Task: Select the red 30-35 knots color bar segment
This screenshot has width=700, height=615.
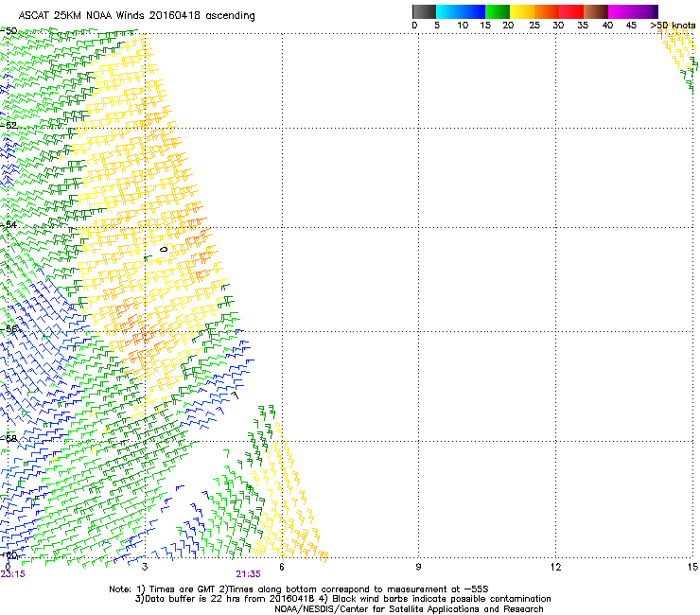Action: [x=571, y=11]
